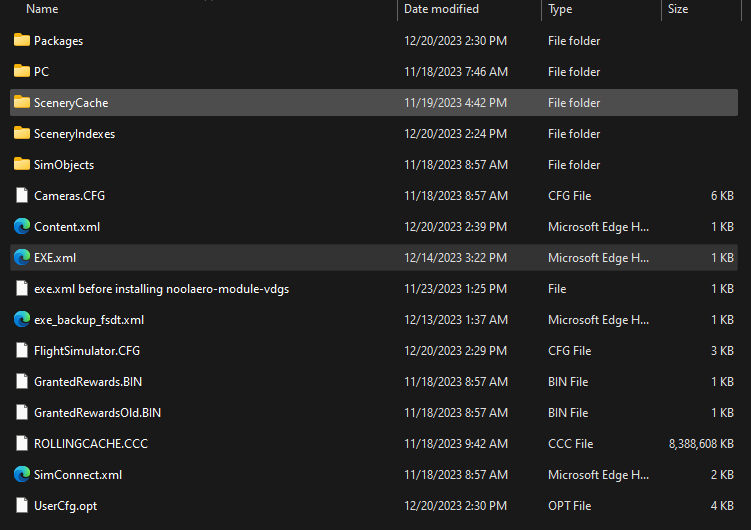The width and height of the screenshot is (751, 530).
Task: Select the PC folder icon
Action: click(22, 72)
